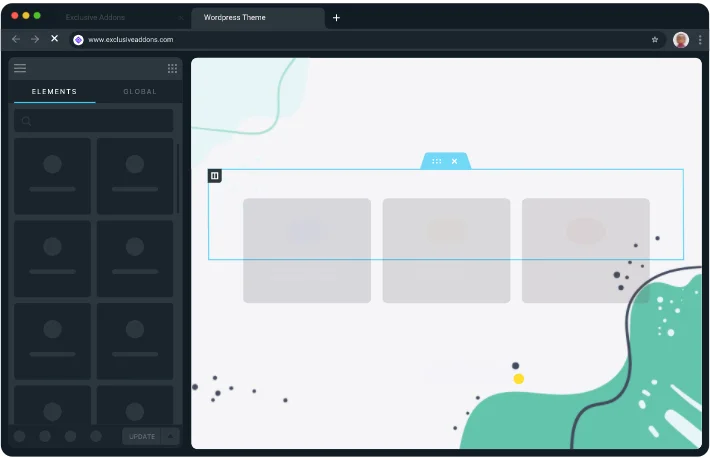Click the search magnifier icon
710x458 pixels.
pyautogui.click(x=26, y=121)
